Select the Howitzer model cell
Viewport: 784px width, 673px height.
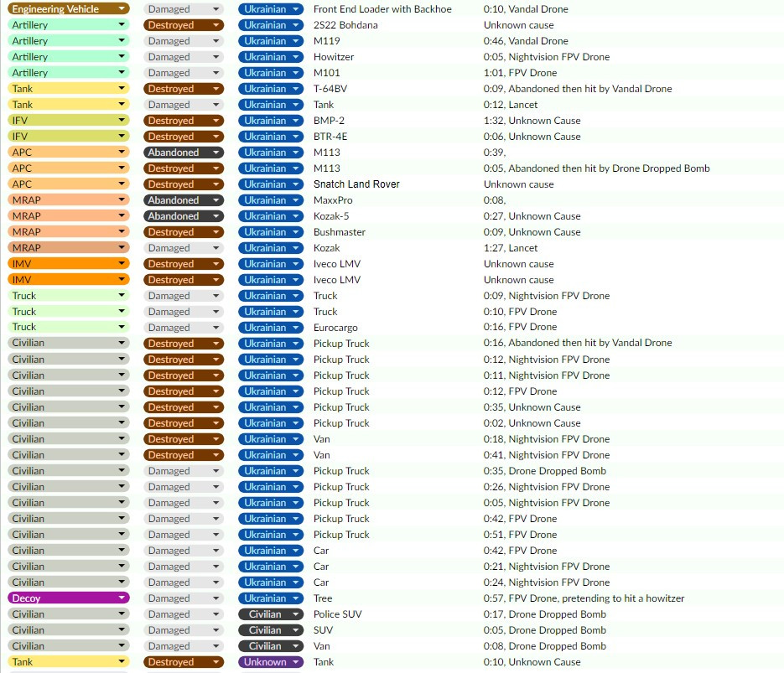(334, 57)
